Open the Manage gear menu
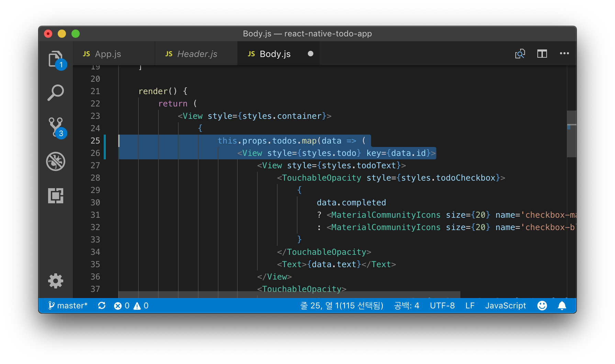Viewport: 615px width, 364px height. [x=56, y=281]
